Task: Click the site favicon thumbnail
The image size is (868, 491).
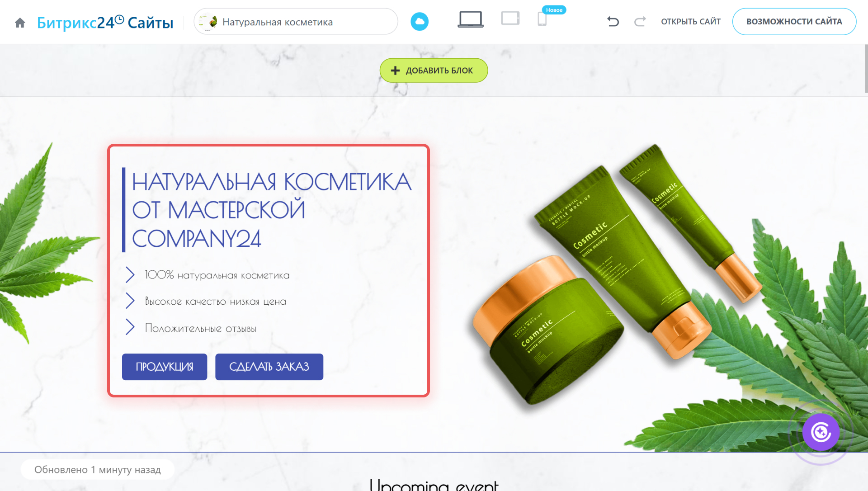Action: 208,22
